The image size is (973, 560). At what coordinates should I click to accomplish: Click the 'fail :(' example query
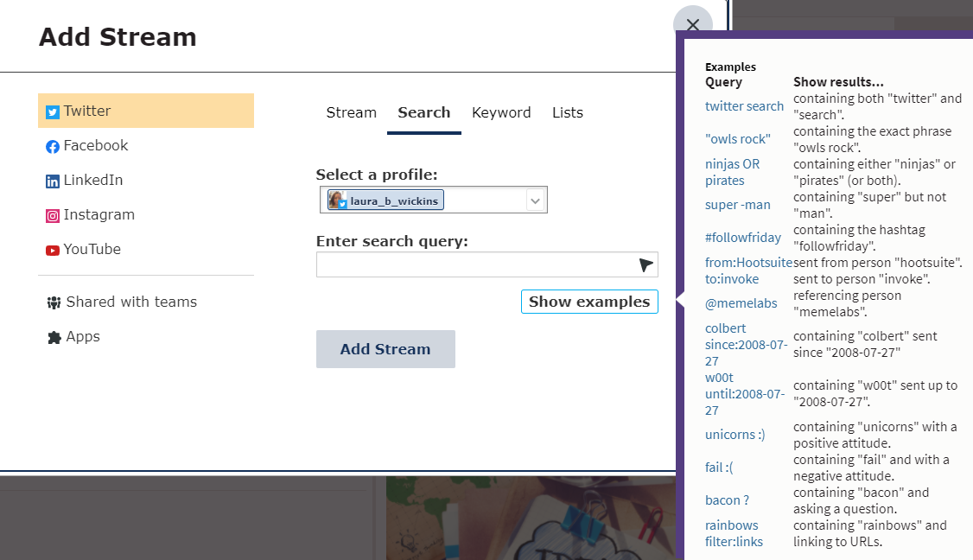(x=719, y=468)
